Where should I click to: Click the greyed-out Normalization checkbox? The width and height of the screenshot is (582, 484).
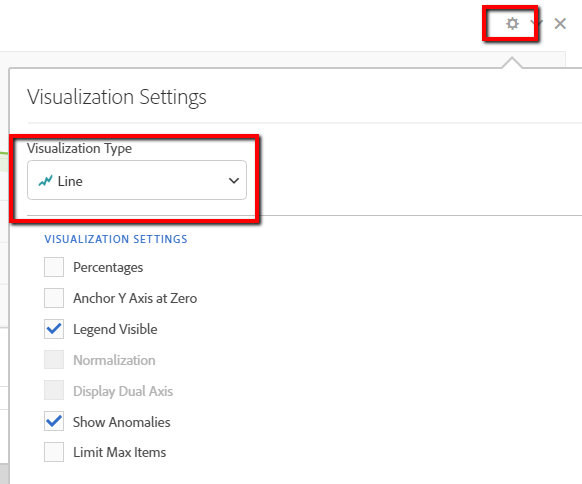pyautogui.click(x=54, y=359)
